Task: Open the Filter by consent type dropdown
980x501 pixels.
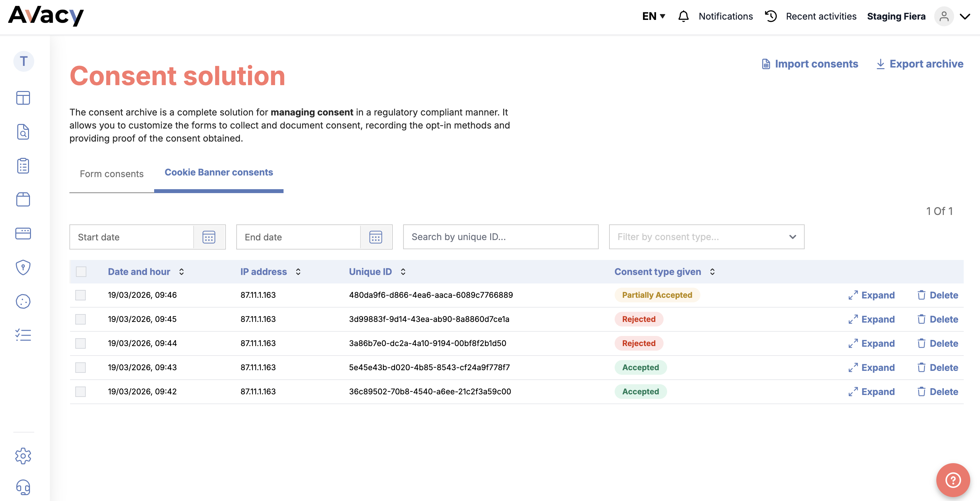Action: [x=706, y=237]
